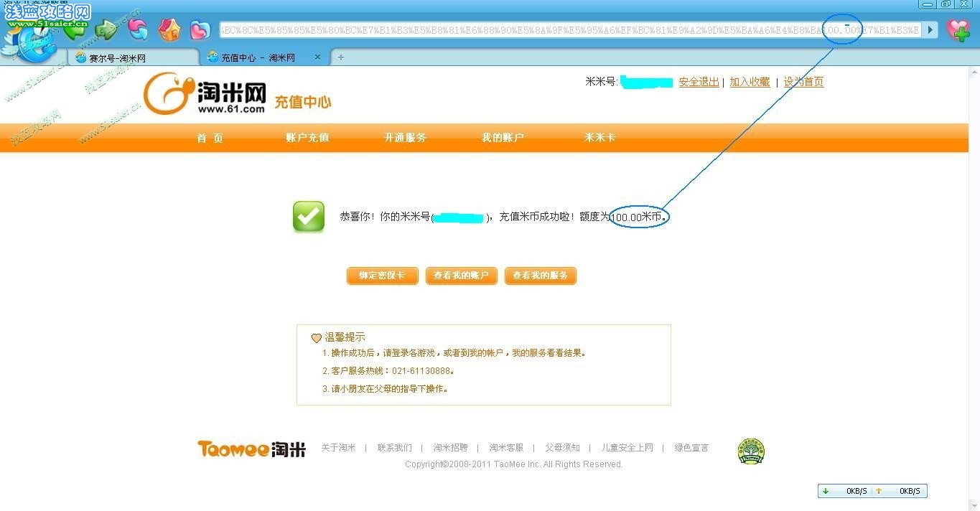
Task: Click the Taomee footer logo
Action: (x=252, y=449)
